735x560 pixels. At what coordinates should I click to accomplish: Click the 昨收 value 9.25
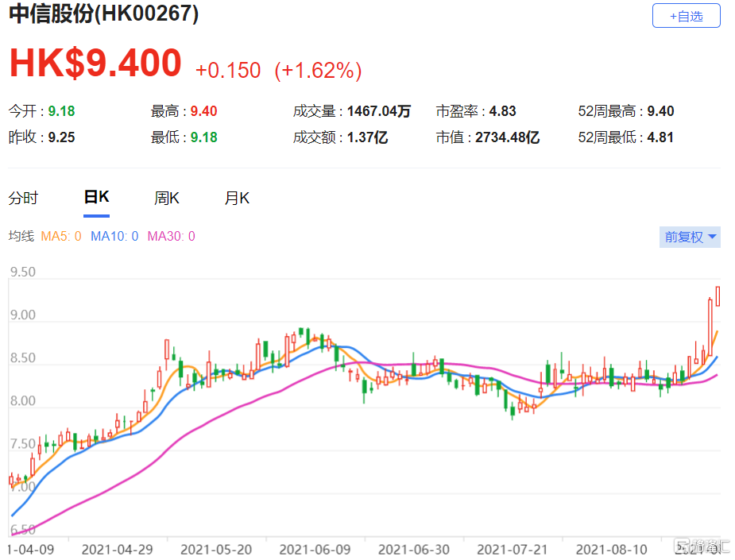click(61, 137)
